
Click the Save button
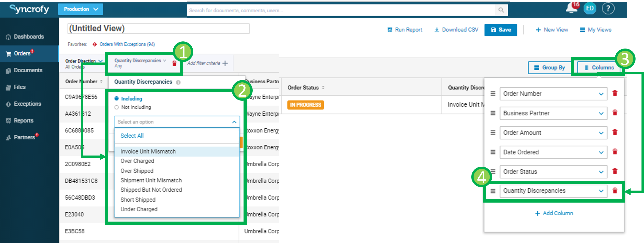coord(501,30)
